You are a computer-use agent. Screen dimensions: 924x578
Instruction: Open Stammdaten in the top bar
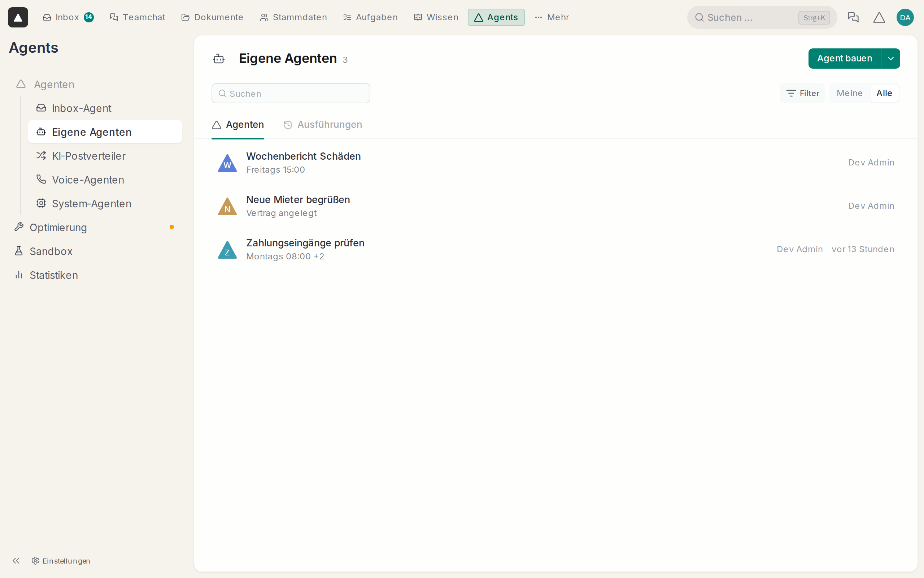293,17
